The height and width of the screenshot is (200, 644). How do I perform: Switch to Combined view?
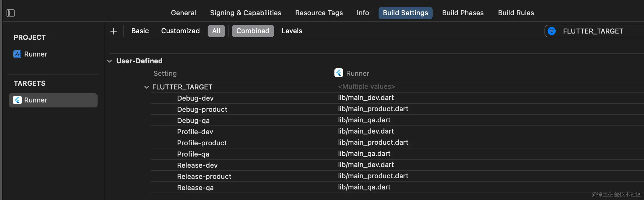pos(253,31)
